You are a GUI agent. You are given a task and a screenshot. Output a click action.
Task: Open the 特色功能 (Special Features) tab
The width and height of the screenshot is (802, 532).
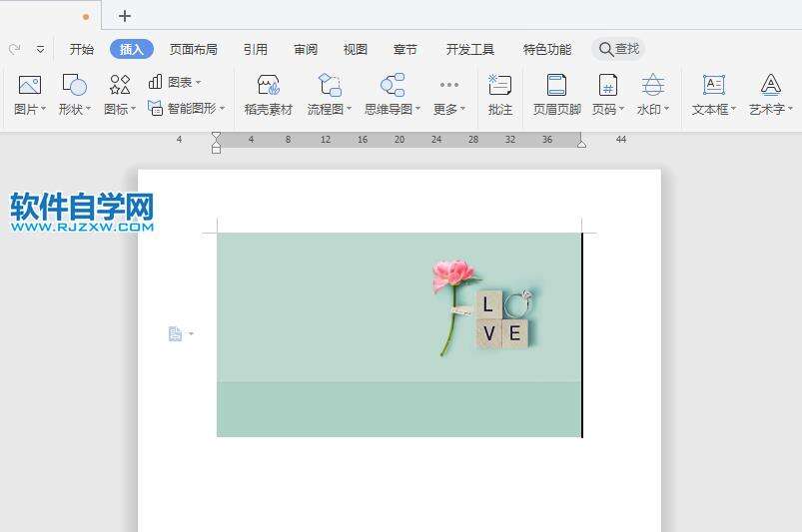pyautogui.click(x=546, y=49)
